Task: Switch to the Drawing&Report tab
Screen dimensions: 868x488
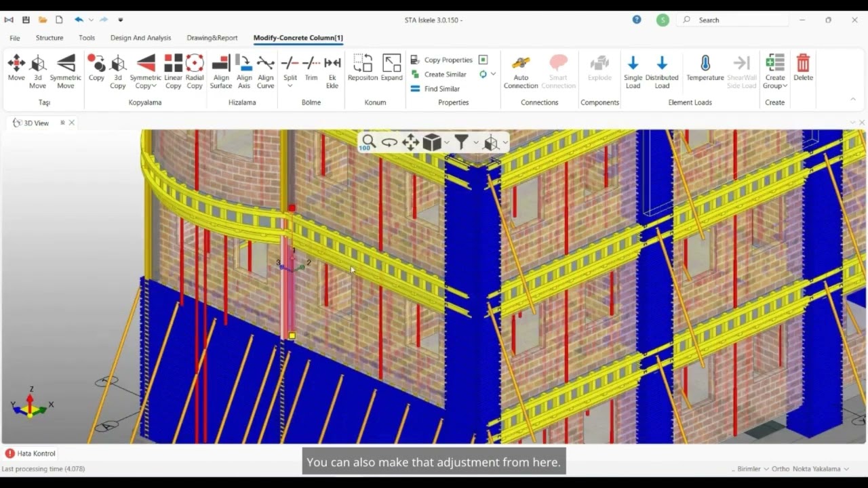Action: click(x=212, y=38)
